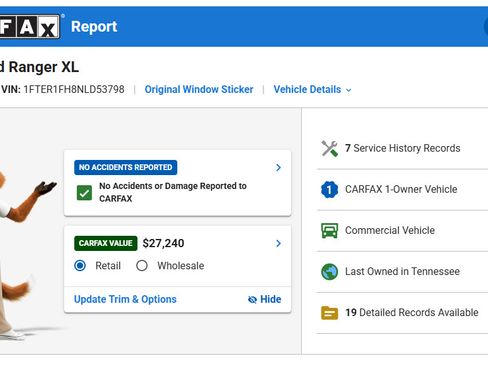Click the globe location icon
The width and height of the screenshot is (488, 366).
click(329, 272)
